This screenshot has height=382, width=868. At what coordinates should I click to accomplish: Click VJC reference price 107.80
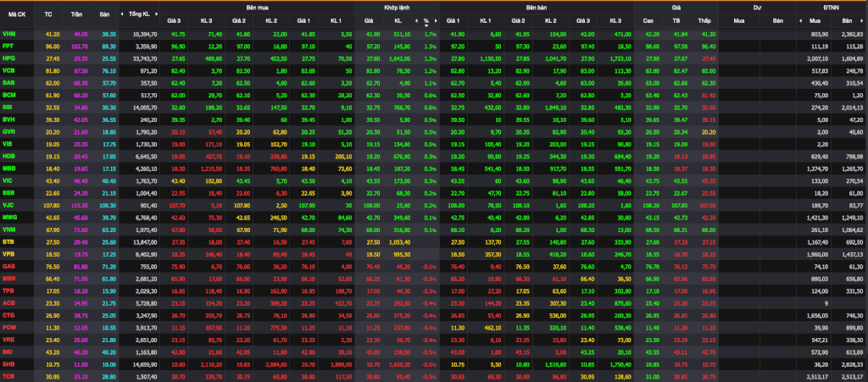point(52,204)
